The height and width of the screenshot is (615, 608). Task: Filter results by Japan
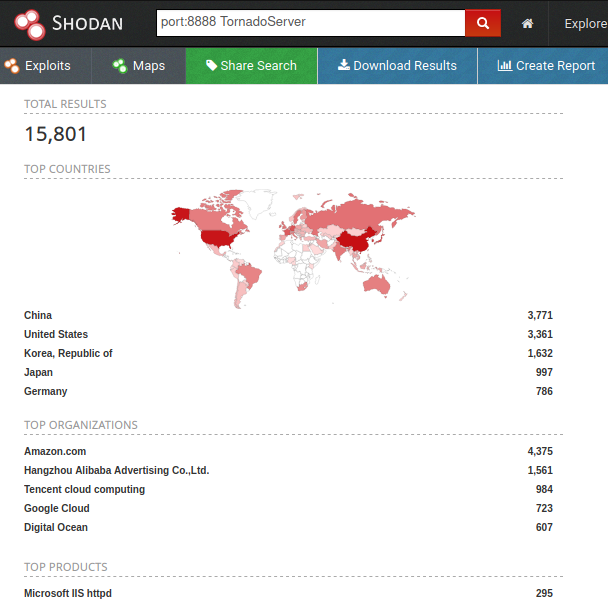point(38,372)
